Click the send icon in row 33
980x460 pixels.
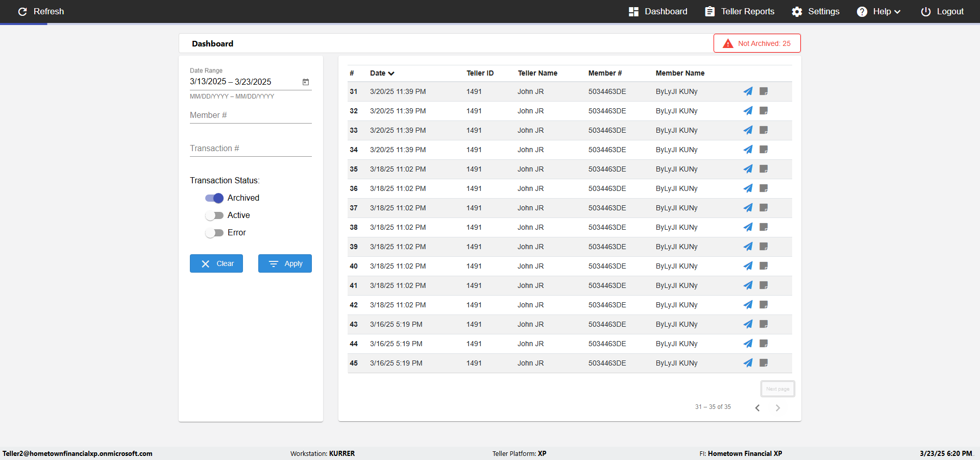pyautogui.click(x=748, y=130)
